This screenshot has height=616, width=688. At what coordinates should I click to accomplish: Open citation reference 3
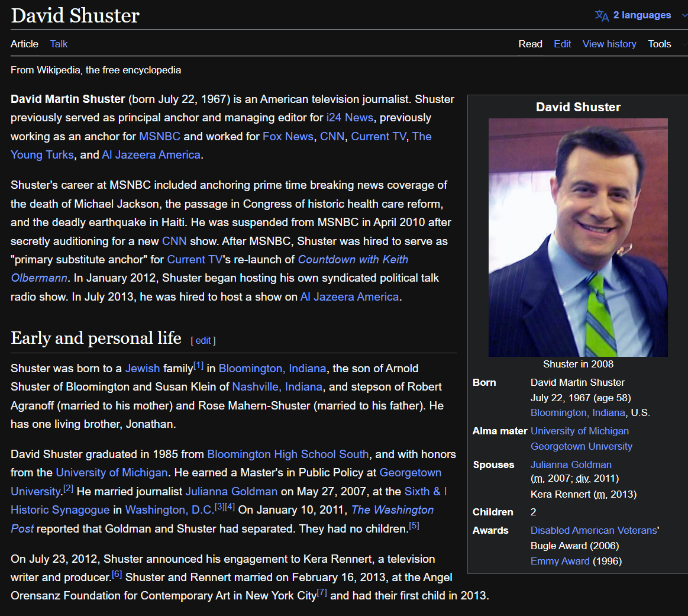[x=219, y=507]
